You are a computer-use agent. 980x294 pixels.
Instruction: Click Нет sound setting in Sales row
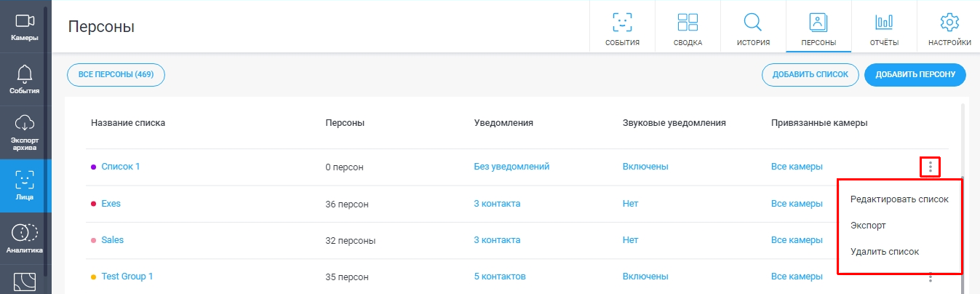630,240
